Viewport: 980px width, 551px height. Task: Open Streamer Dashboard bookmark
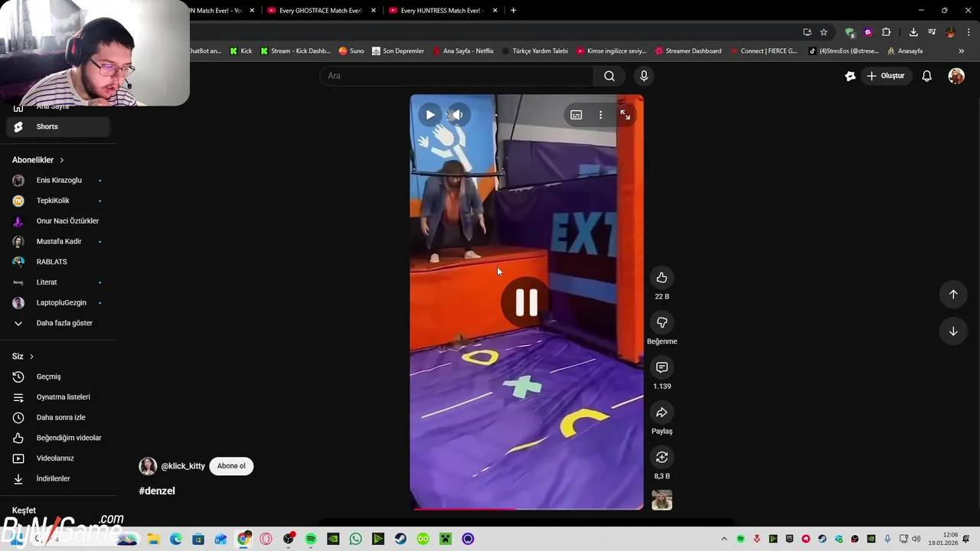click(x=688, y=51)
